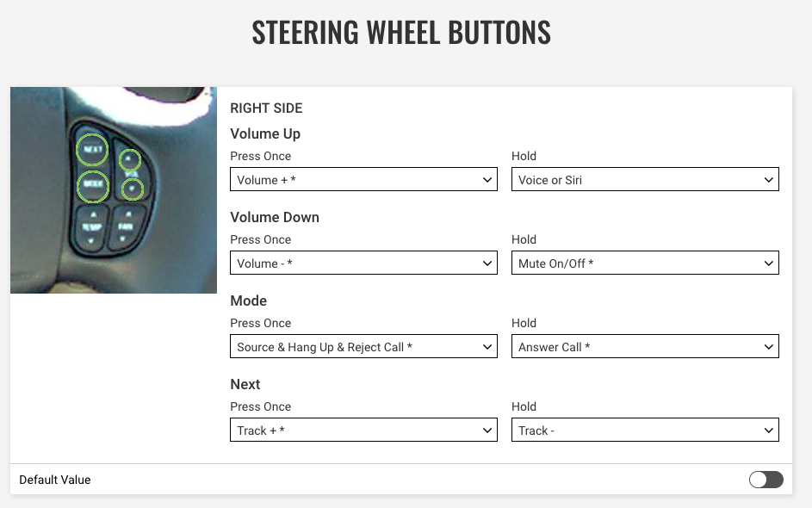
Task: Open the Mute On/Off dropdown under Volume Down Hold
Action: 645,263
